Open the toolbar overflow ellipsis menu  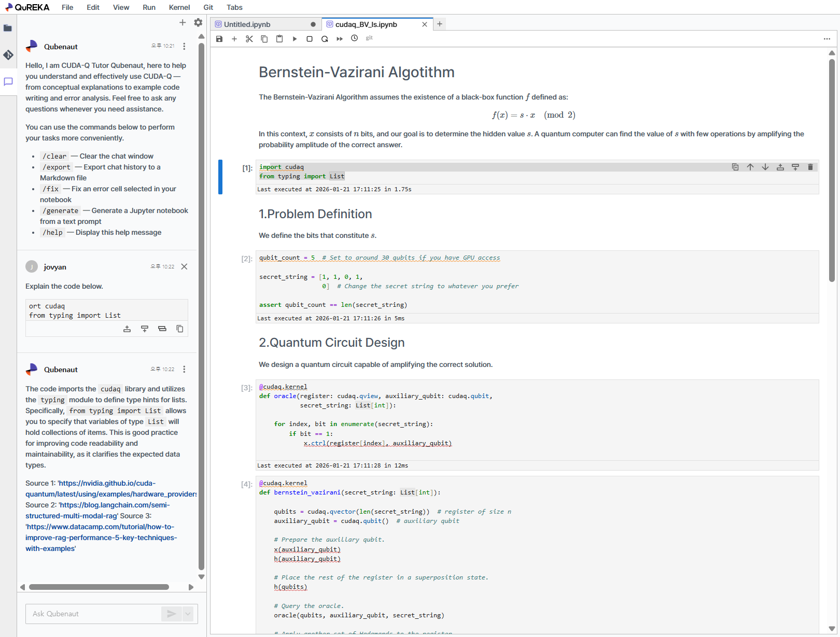(827, 39)
